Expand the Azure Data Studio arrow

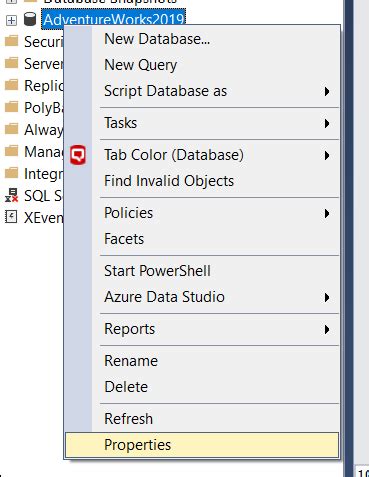(327, 297)
